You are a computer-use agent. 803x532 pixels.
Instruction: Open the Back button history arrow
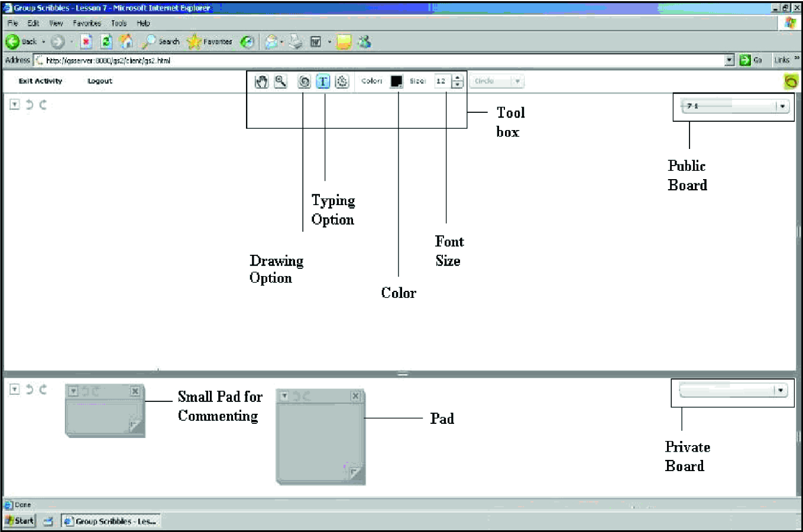43,41
